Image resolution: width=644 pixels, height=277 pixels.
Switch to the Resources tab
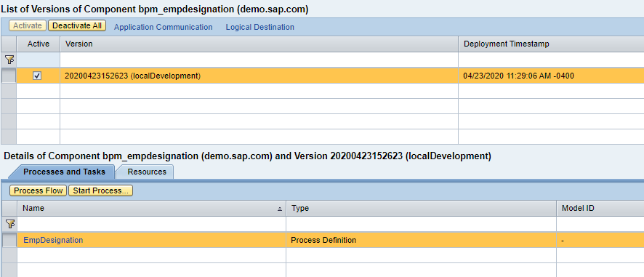click(x=147, y=172)
